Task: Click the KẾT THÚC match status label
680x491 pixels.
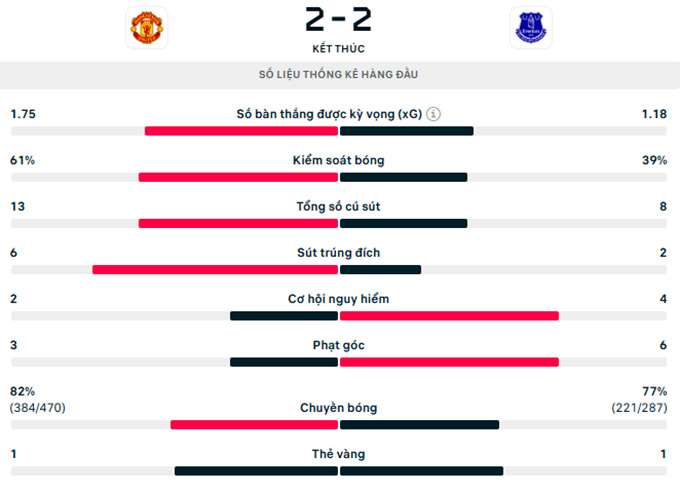Action: [338, 49]
